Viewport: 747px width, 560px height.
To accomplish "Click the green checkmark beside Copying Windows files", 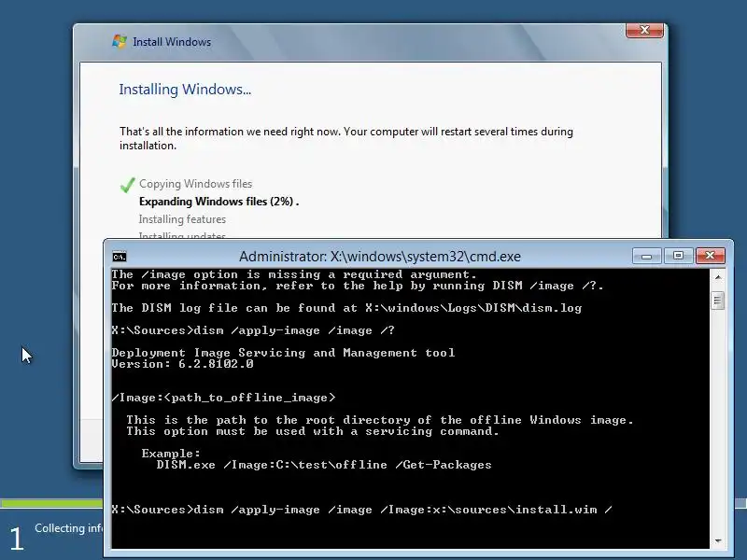I will pos(127,185).
